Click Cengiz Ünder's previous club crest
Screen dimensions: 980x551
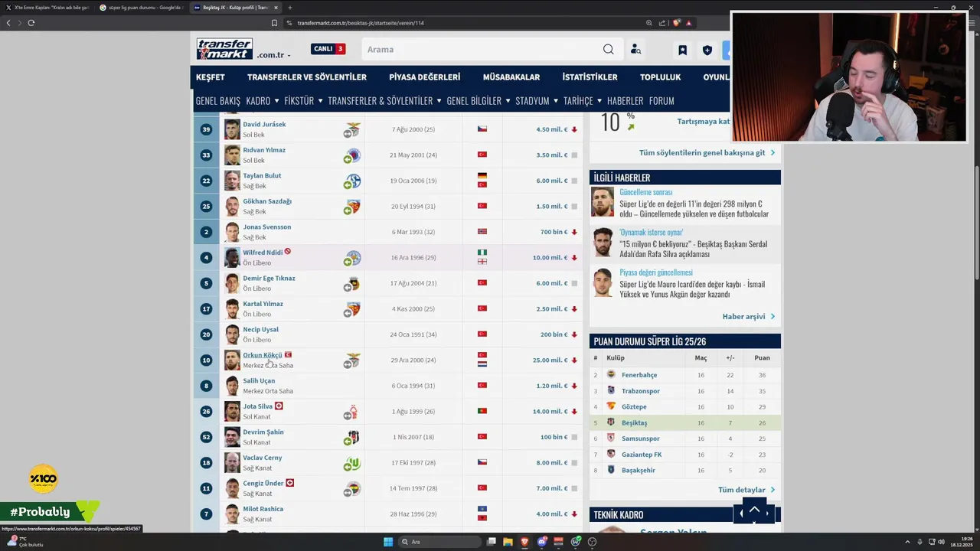[x=353, y=488]
